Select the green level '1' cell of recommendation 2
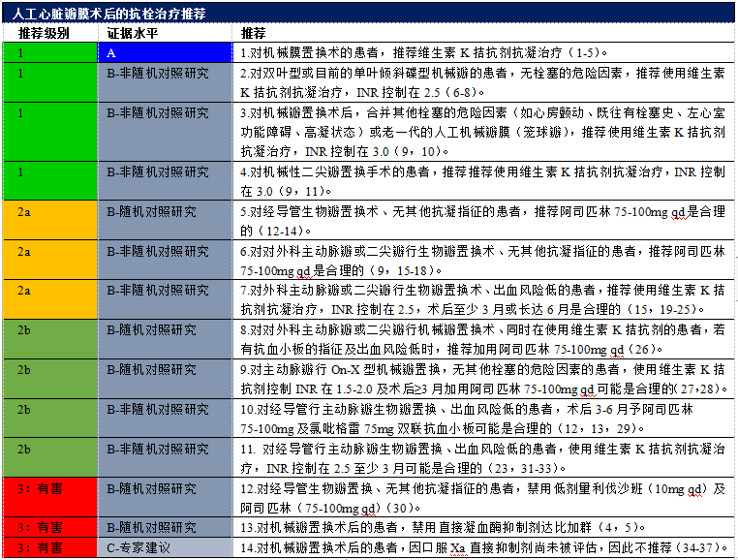This screenshot has height=560, width=738. (x=50, y=82)
